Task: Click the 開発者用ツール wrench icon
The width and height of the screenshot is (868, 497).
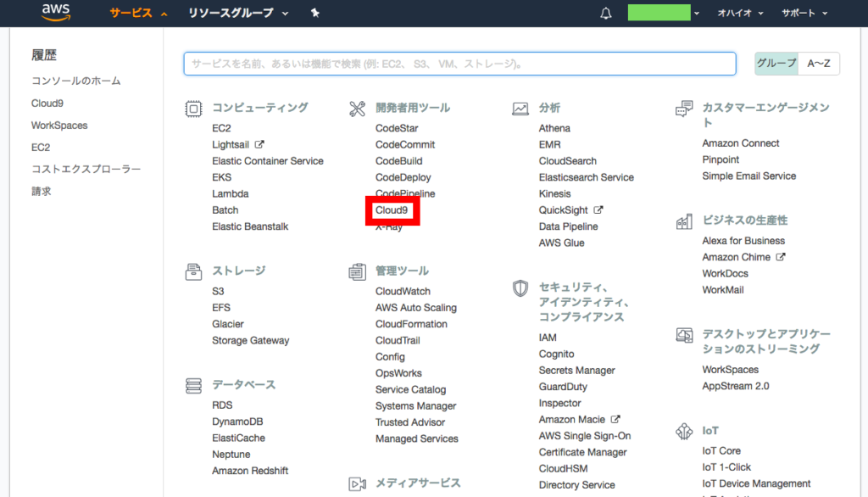Action: click(357, 109)
